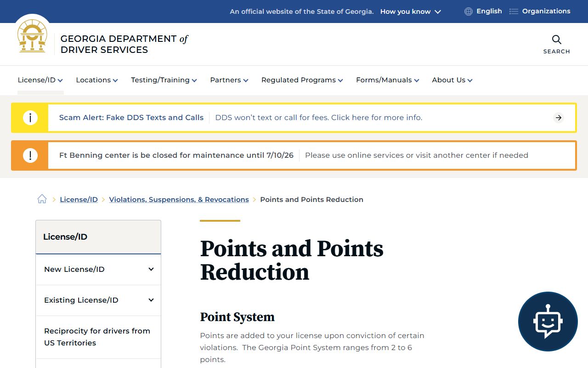Click New License/ID sidebar link
Viewport: 588px width, 368px height.
coord(74,269)
